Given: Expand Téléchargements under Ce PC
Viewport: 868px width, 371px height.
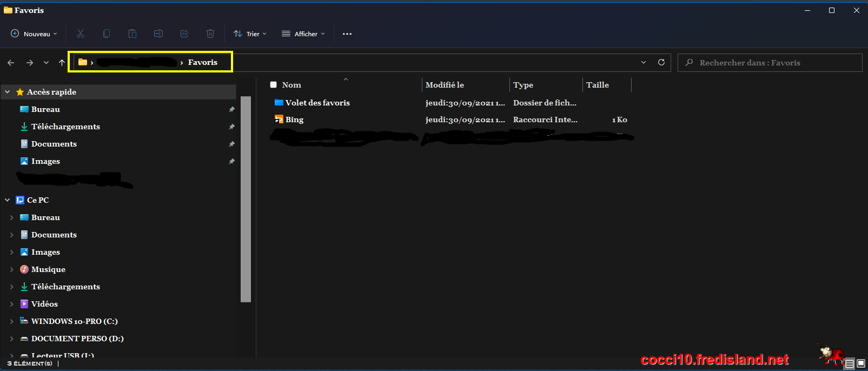Looking at the screenshot, I should [12, 287].
